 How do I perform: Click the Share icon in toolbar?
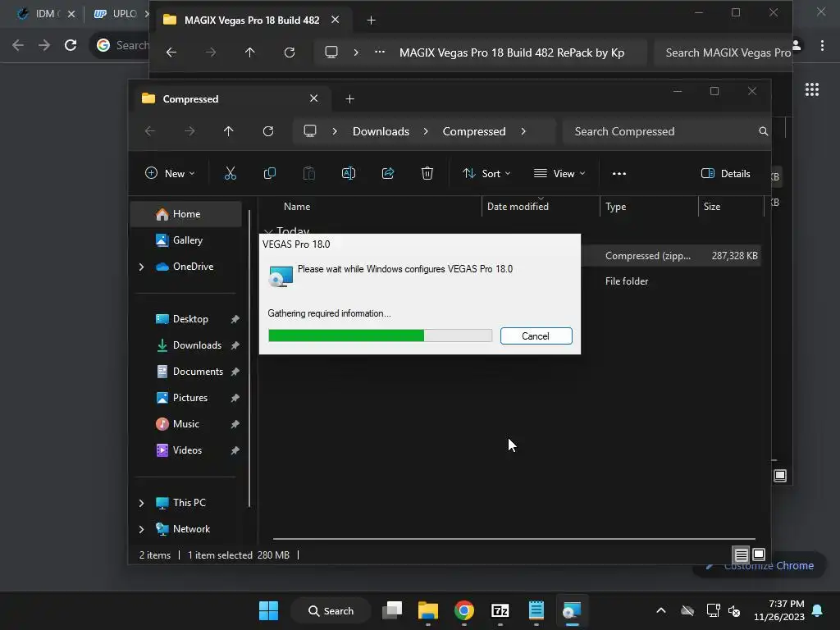(x=388, y=174)
